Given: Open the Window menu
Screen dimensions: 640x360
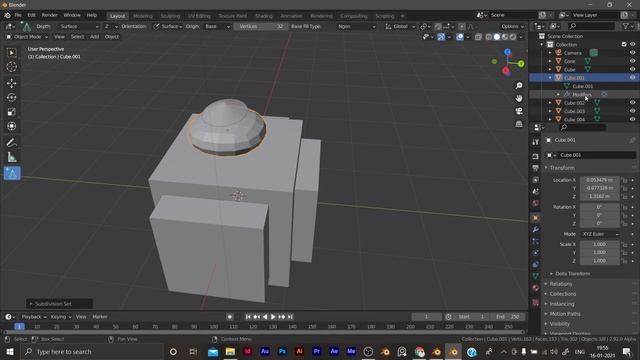Looking at the screenshot, I should 72,15.
